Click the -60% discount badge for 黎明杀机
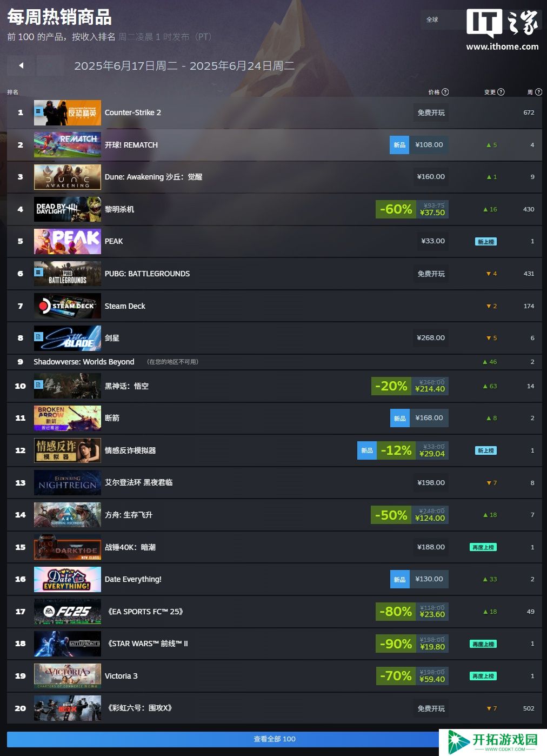 [x=396, y=209]
